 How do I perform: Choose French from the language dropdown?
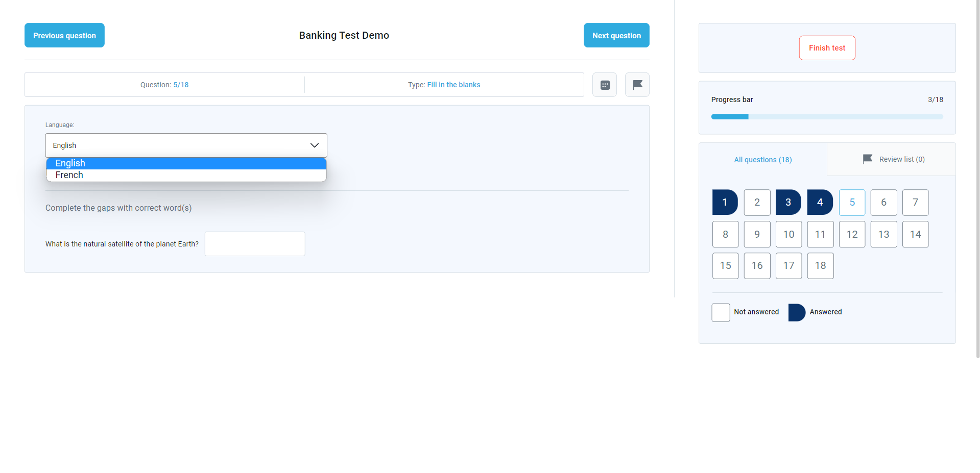tap(186, 175)
